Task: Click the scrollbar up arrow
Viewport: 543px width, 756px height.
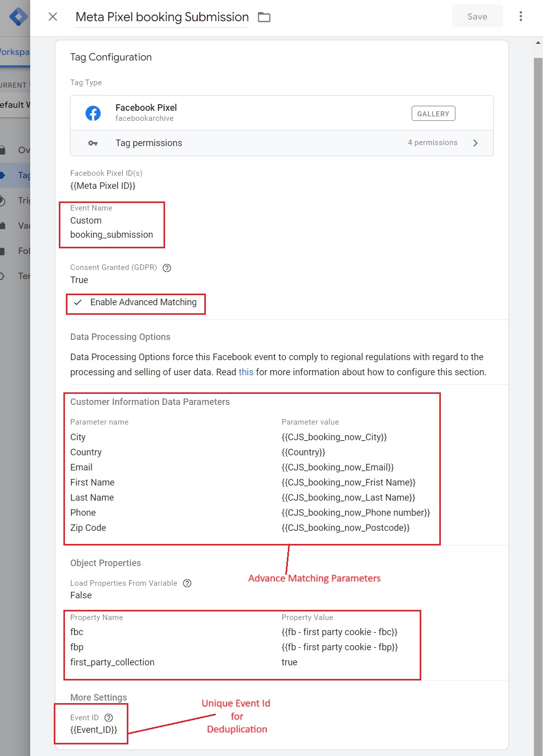Action: coord(538,43)
